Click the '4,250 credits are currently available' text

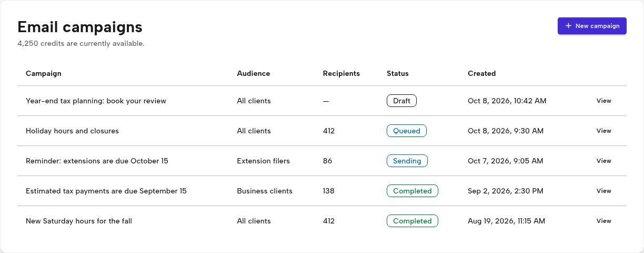coord(81,43)
